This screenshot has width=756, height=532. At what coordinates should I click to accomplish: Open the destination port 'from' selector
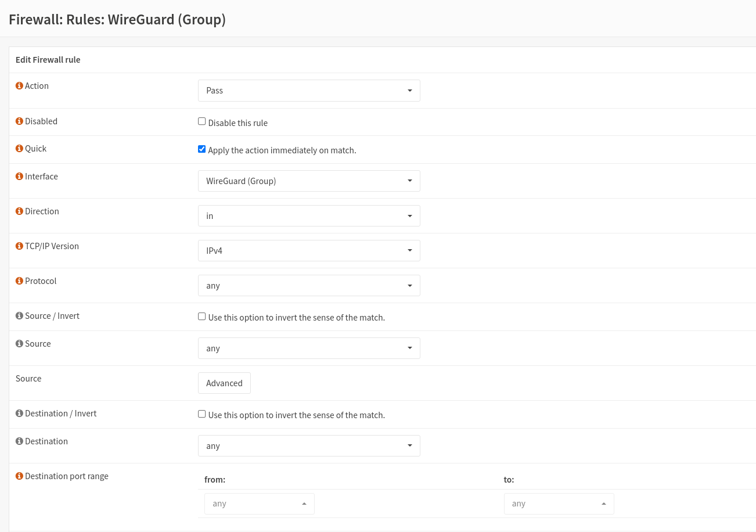coord(259,504)
